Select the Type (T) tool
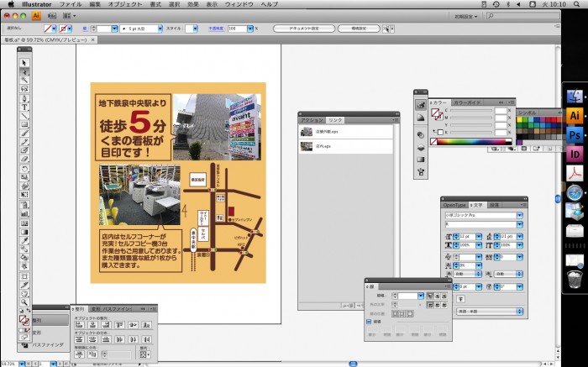Screen dimensions: 588x367 pyautogui.click(x=24, y=107)
